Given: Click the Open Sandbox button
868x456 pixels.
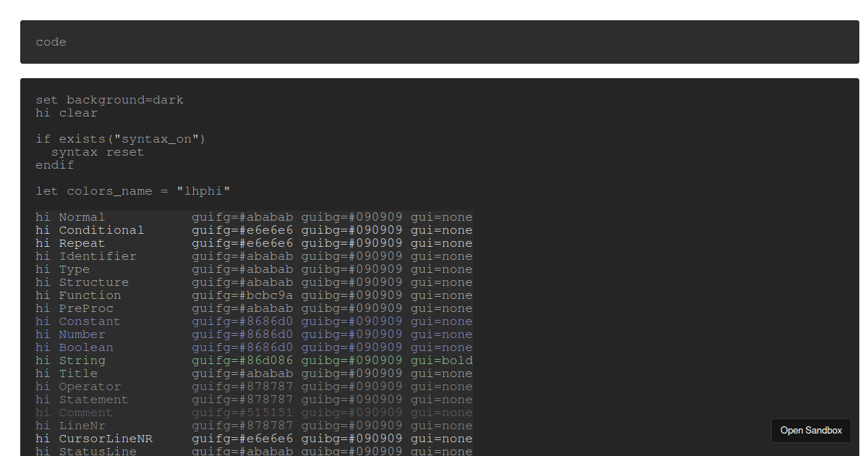Looking at the screenshot, I should point(811,430).
